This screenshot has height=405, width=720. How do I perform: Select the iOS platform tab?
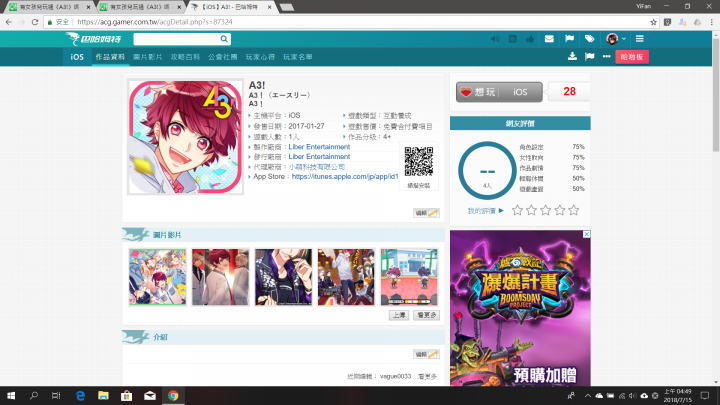[x=77, y=57]
